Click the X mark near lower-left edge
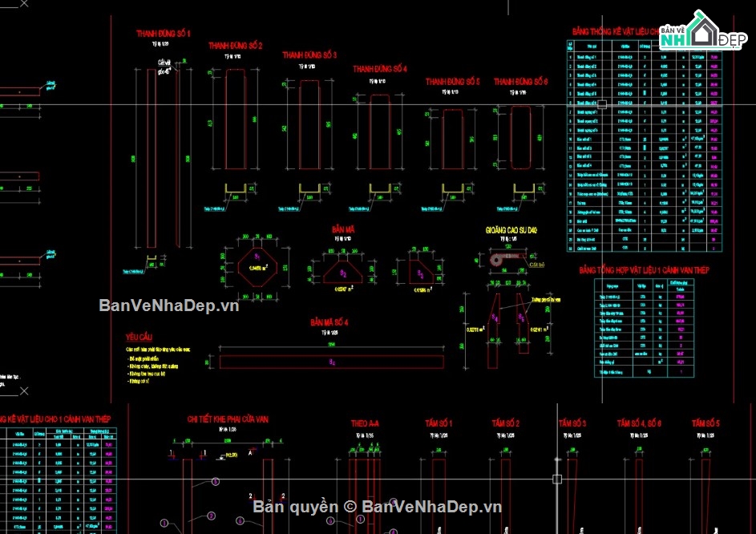This screenshot has height=534, width=756. (24, 390)
